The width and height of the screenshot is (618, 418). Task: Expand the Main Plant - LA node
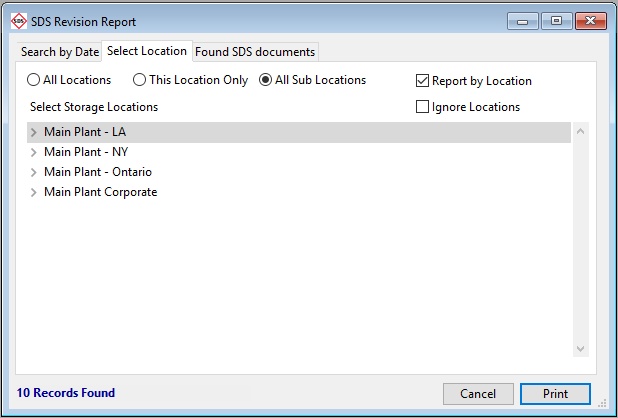34,132
